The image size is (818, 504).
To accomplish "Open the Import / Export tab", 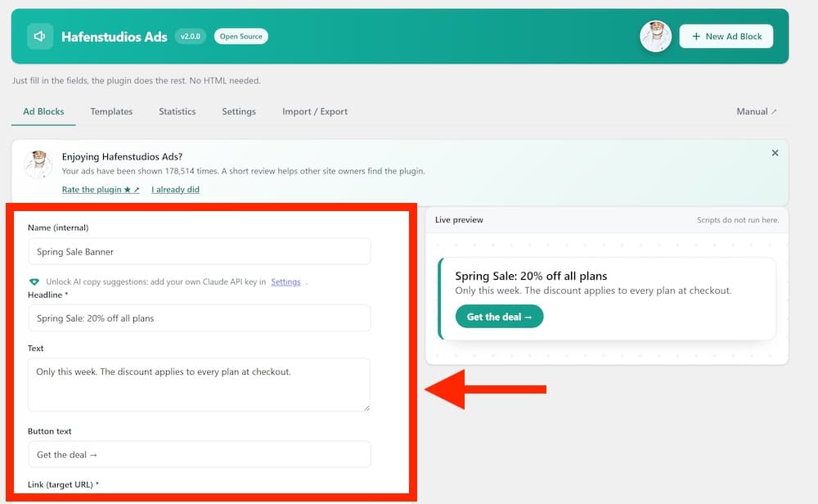I will (315, 111).
